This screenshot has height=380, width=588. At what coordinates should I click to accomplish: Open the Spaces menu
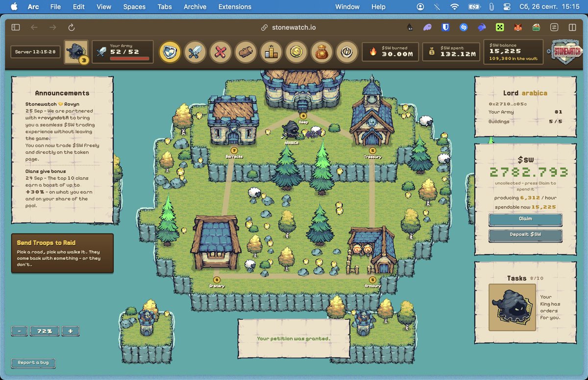(134, 7)
